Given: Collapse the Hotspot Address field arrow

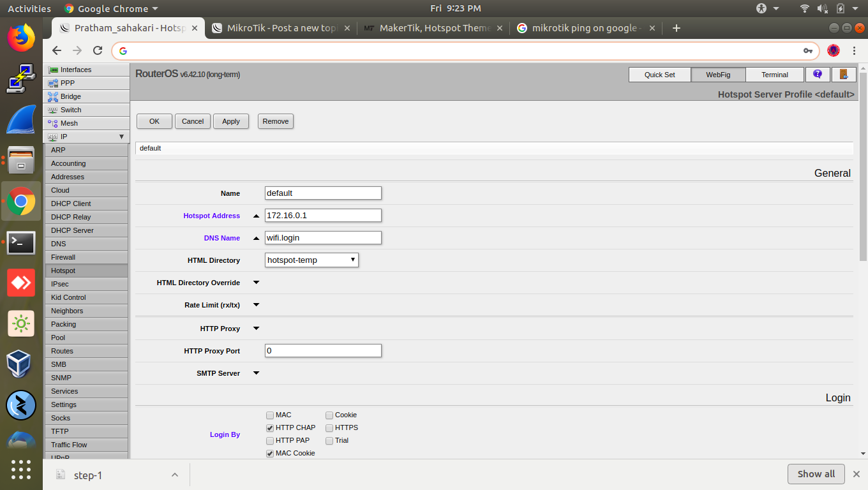Looking at the screenshot, I should coord(256,216).
